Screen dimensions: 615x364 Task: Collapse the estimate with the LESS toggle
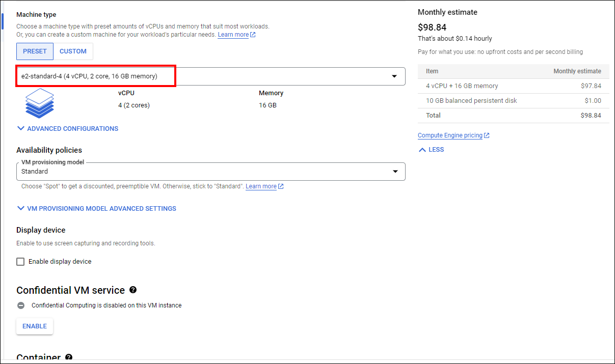point(431,150)
